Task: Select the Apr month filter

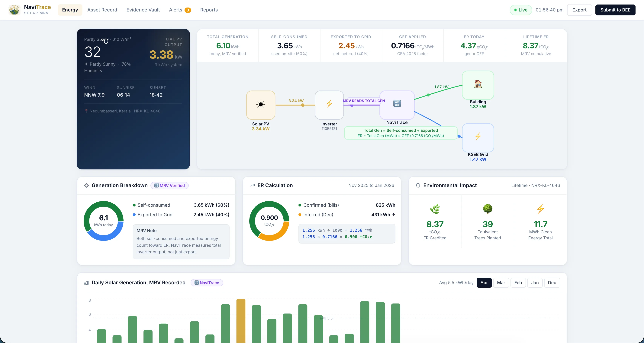Action: pos(484,283)
